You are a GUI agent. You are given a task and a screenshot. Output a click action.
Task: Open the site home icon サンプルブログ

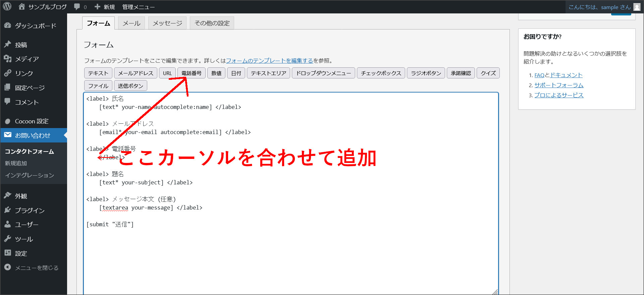point(22,7)
